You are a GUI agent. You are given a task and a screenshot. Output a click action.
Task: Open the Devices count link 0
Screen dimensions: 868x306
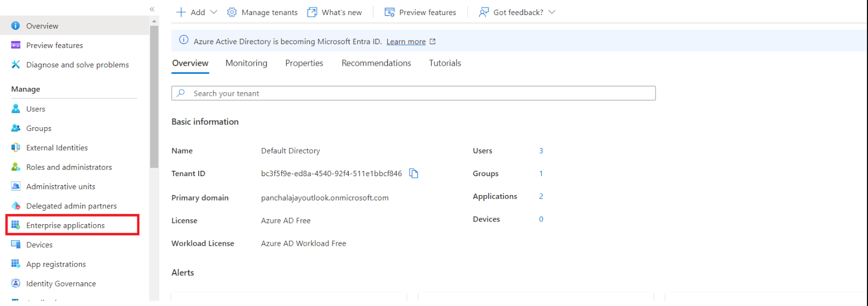click(x=541, y=219)
